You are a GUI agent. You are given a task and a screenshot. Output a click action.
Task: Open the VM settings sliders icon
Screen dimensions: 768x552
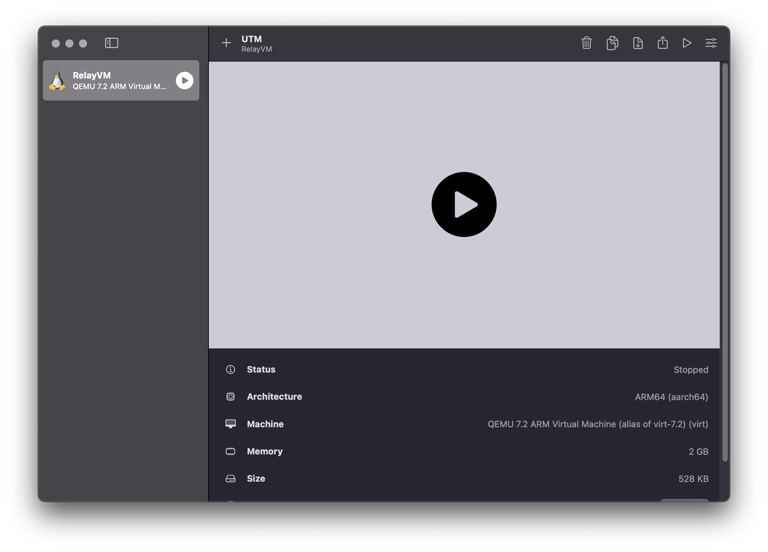pos(711,43)
